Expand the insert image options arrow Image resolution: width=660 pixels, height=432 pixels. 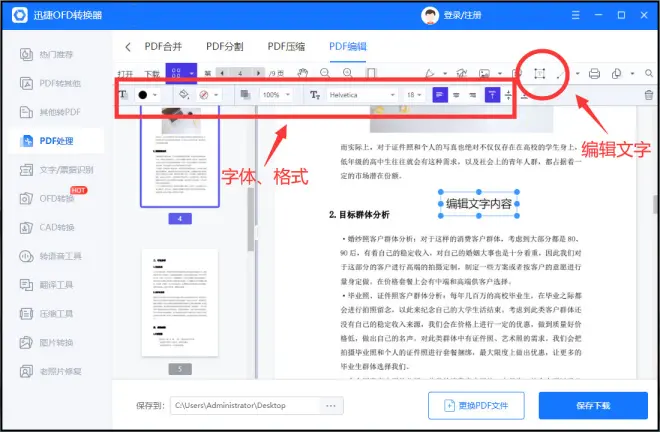(500, 74)
